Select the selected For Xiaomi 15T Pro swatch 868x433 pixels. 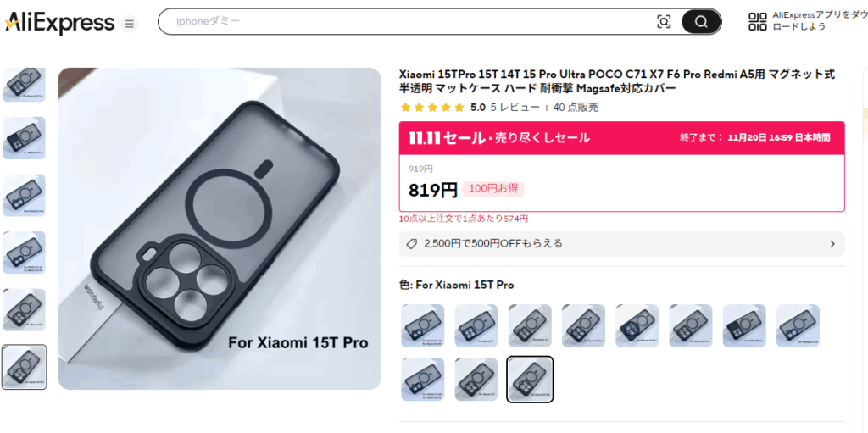(530, 380)
